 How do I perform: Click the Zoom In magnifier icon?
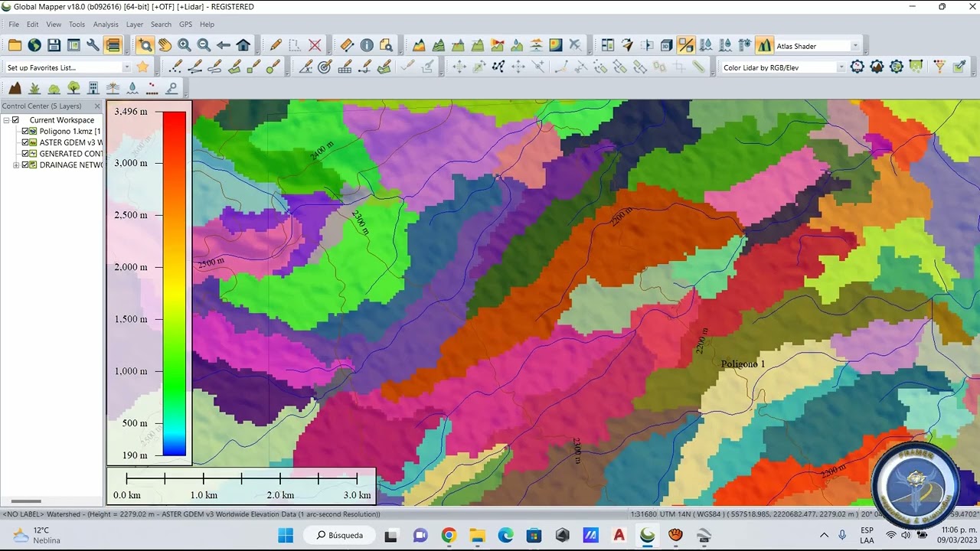[184, 46]
